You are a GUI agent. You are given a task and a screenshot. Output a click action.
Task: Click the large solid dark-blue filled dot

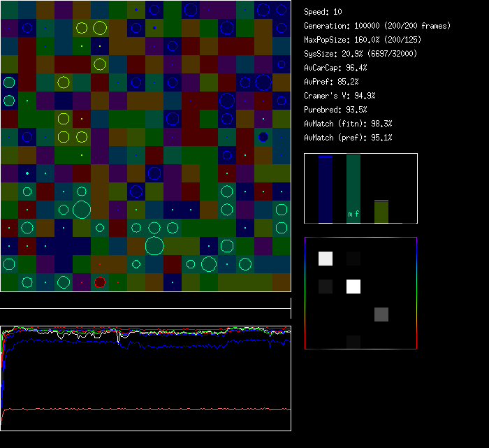263,137
